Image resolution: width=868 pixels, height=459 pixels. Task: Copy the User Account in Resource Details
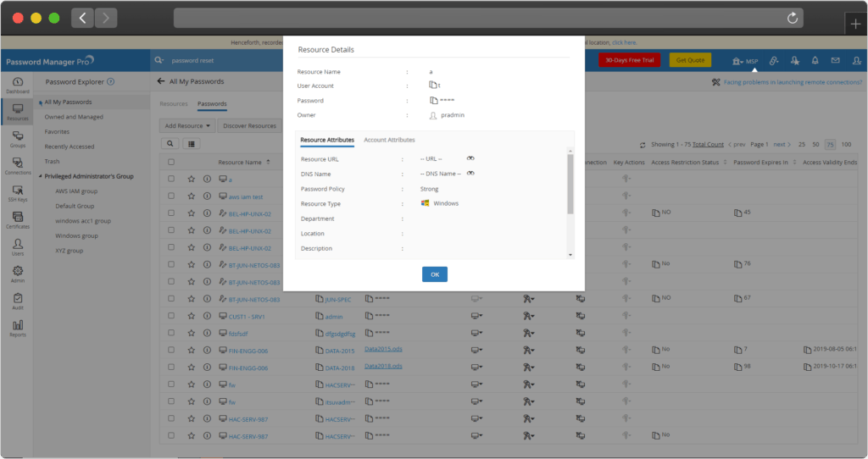click(x=433, y=86)
